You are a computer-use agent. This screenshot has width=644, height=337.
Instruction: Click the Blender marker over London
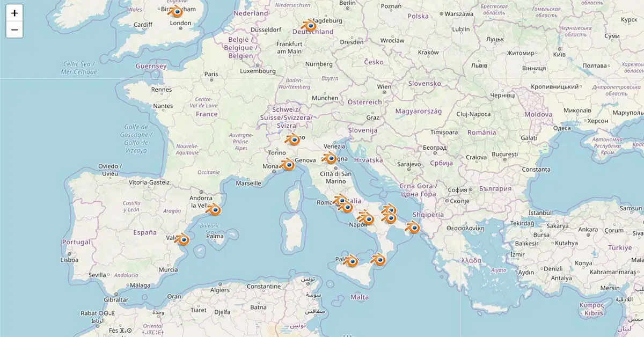(176, 12)
